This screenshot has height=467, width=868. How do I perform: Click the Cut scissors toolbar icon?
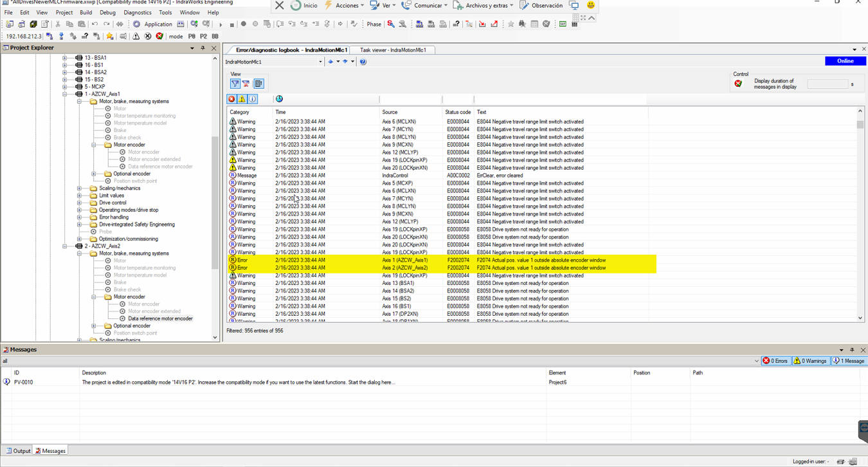(x=58, y=24)
